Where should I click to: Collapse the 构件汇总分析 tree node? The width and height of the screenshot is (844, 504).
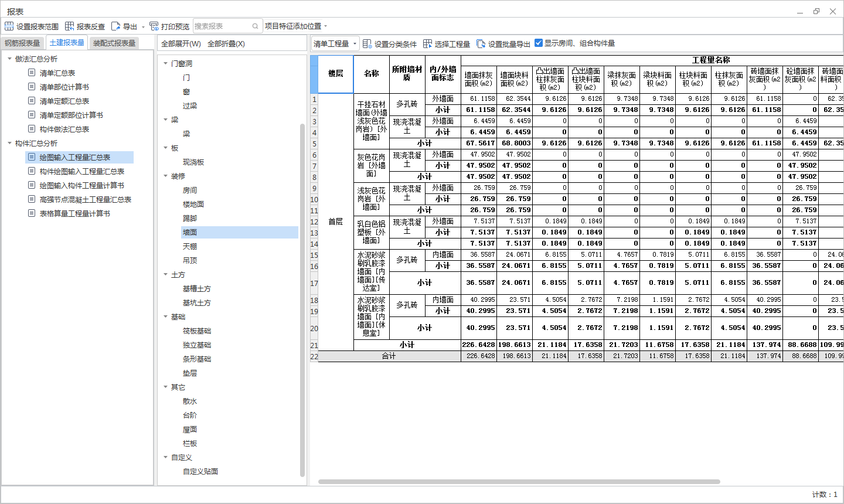tap(9, 143)
